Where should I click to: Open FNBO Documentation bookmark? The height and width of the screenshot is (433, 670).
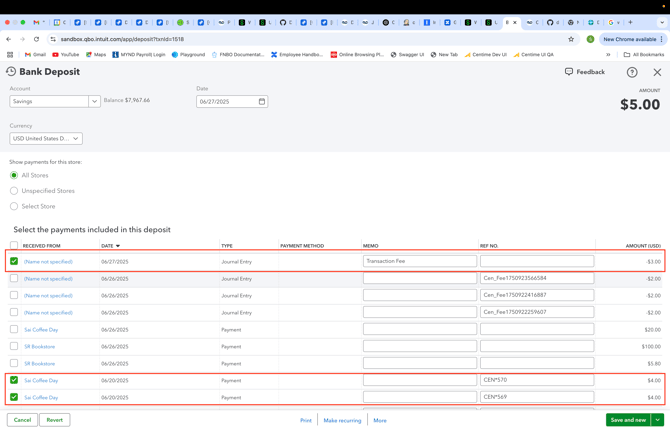pos(238,55)
